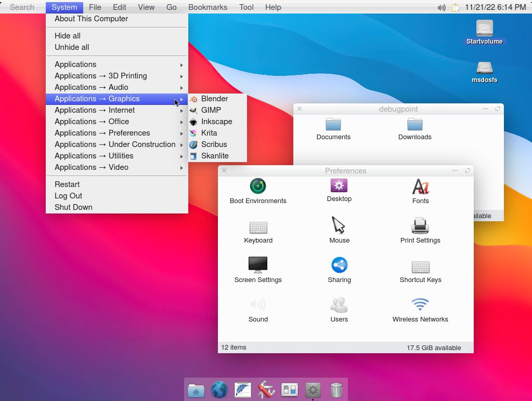Viewport: 532px width, 401px height.
Task: Open the Bookmarks menu
Action: [207, 7]
